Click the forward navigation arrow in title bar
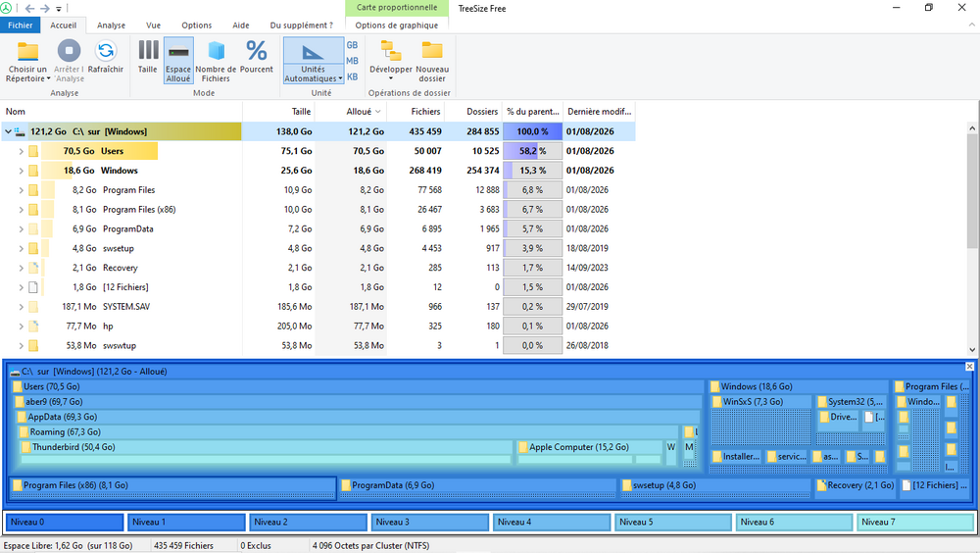Viewport: 980px width, 553px height. [45, 8]
